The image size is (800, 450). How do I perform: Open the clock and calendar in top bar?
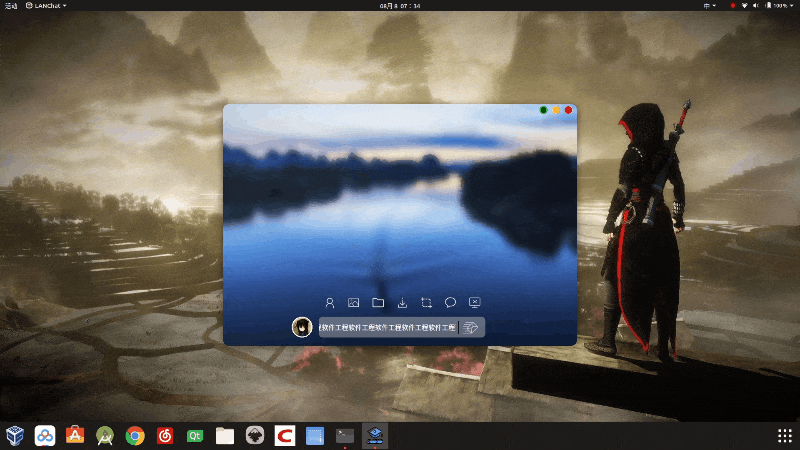pos(400,6)
